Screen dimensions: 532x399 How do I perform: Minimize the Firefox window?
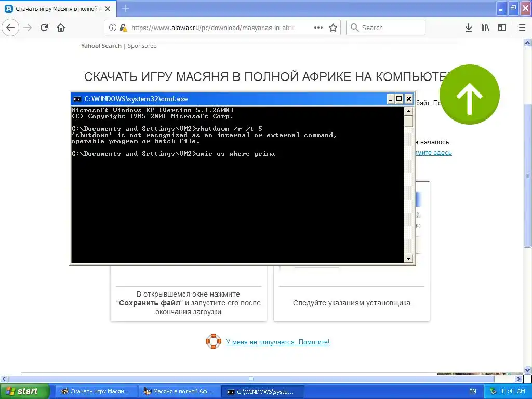(501, 8)
